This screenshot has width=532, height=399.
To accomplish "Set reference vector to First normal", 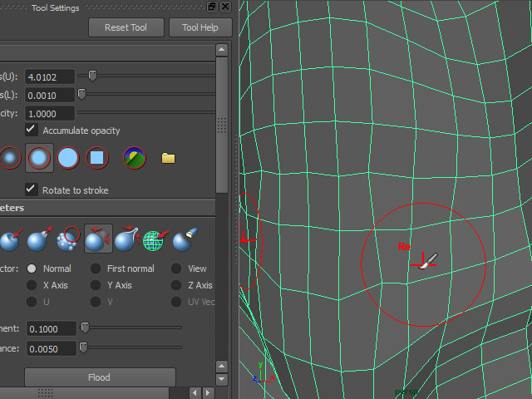I will 96,268.
